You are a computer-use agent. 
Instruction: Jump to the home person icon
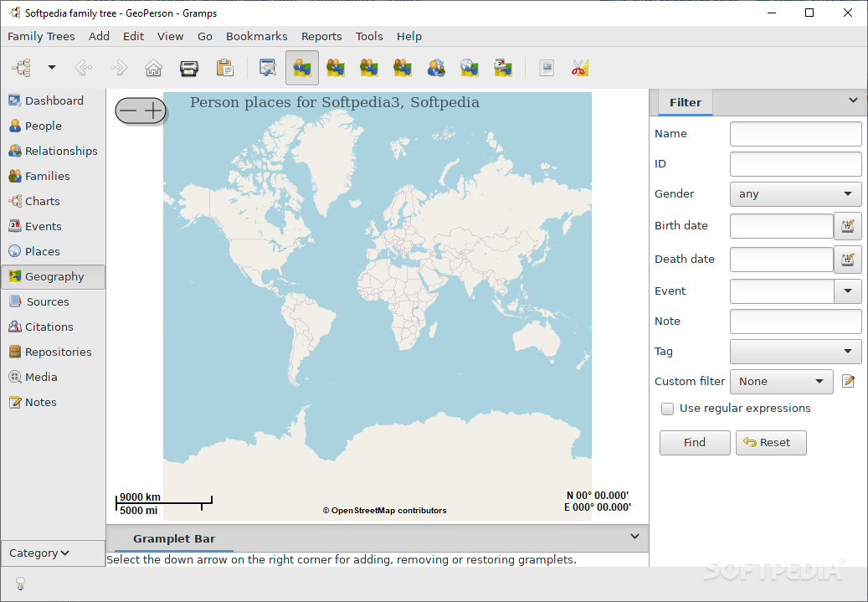153,68
